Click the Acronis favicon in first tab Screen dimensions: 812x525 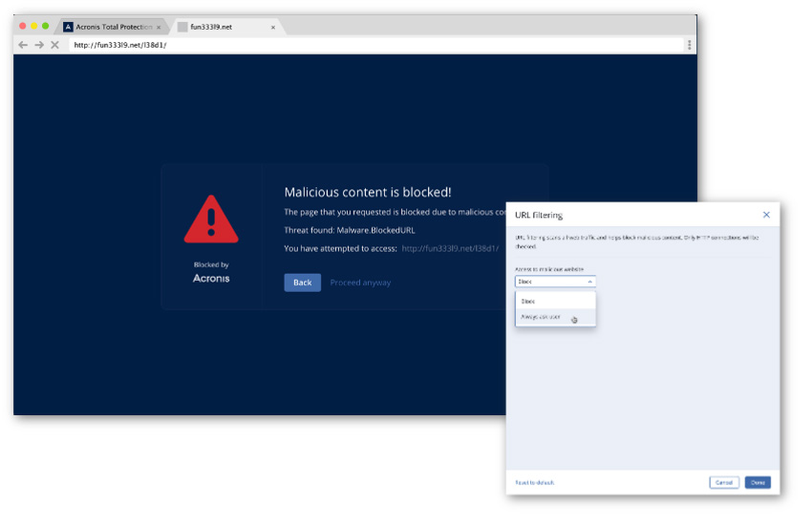[69, 28]
